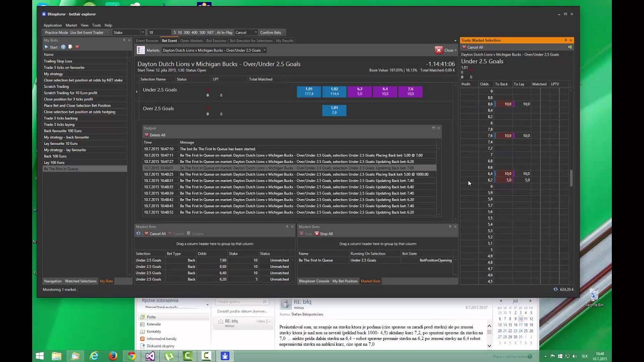Close the Output panel

tap(438, 128)
